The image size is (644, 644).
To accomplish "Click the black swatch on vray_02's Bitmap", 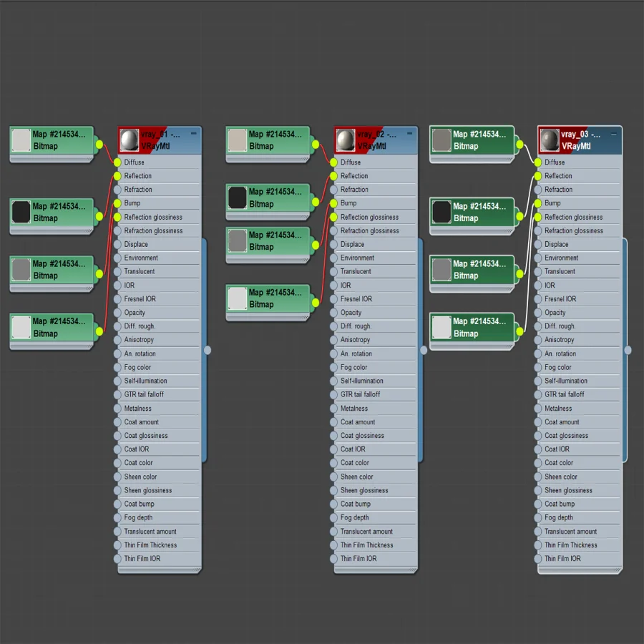I will point(237,197).
